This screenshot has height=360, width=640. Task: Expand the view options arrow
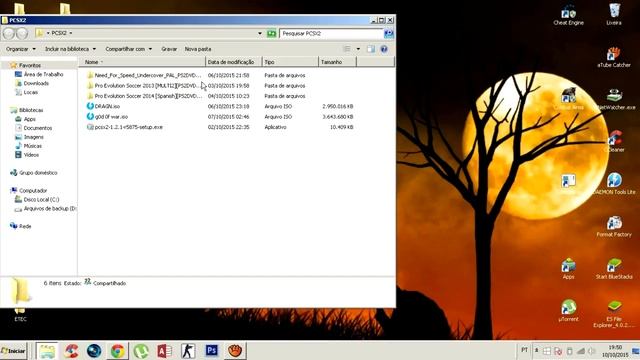358,49
